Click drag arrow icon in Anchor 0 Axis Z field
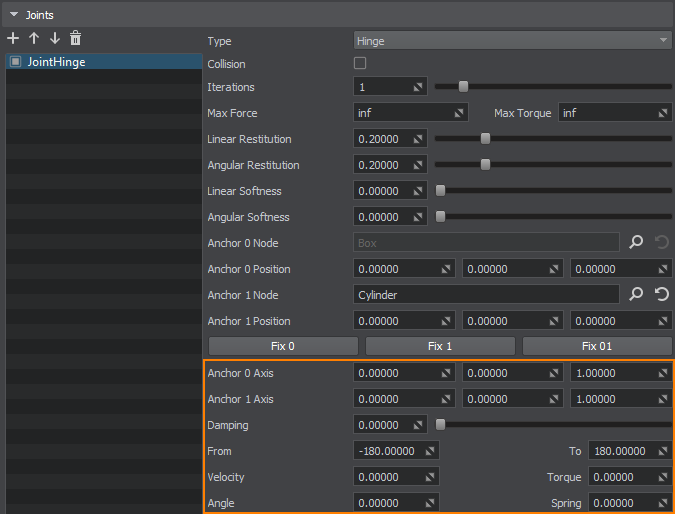The height and width of the screenshot is (514, 675). (x=663, y=373)
